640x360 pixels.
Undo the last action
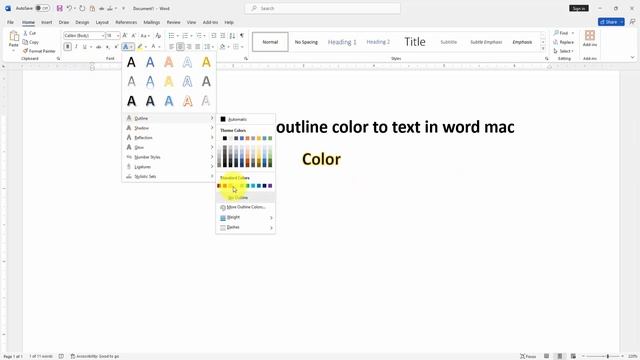69,8
